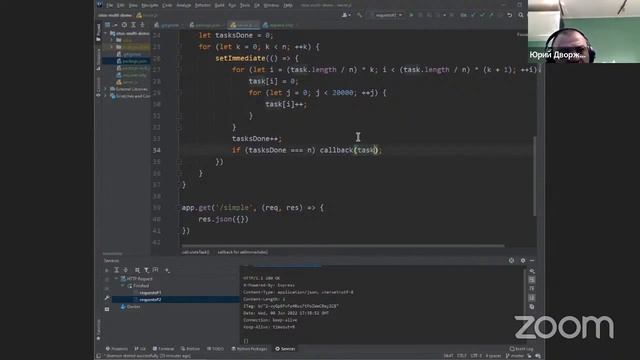The height and width of the screenshot is (360, 640).
Task: Click the Filter funnel icon in Services toolbar
Action: point(146,270)
